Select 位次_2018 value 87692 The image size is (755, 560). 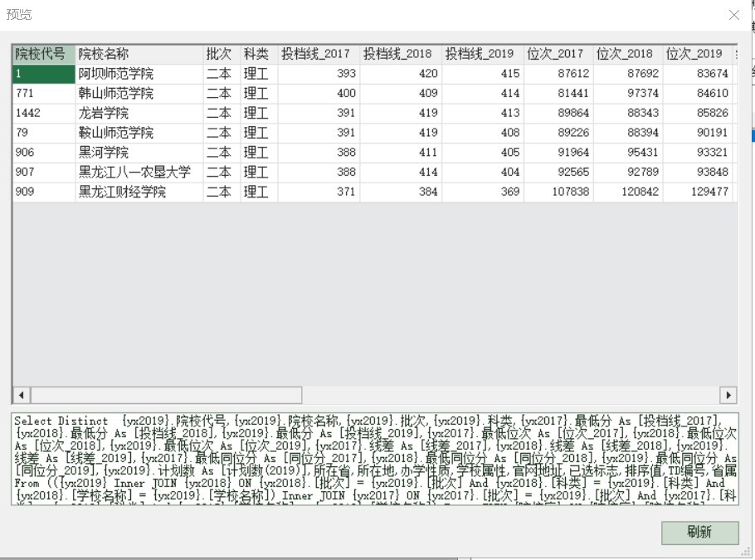[x=628, y=74]
